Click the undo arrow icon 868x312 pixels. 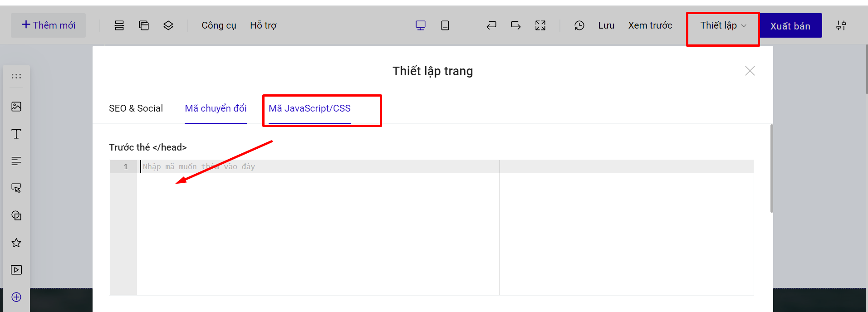point(491,25)
